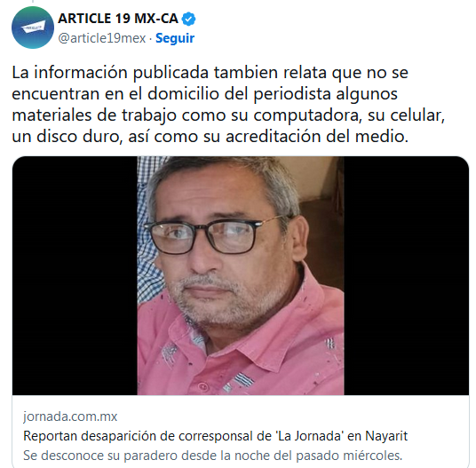
Task: Click tweet line starting "un disco duro"
Action: point(210,137)
